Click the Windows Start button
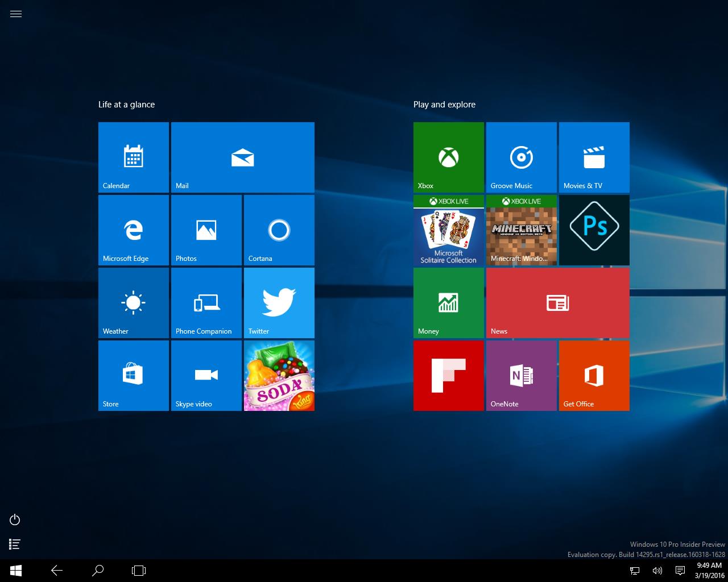 (x=16, y=571)
